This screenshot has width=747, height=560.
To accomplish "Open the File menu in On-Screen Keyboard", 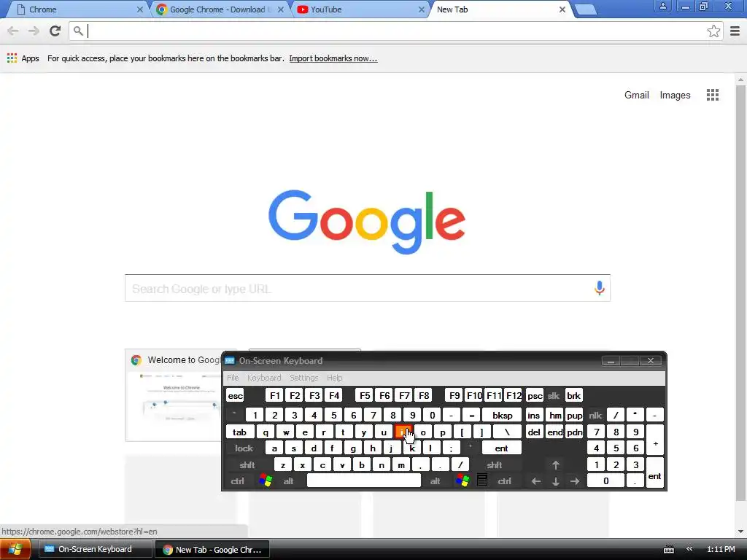I will pyautogui.click(x=233, y=378).
